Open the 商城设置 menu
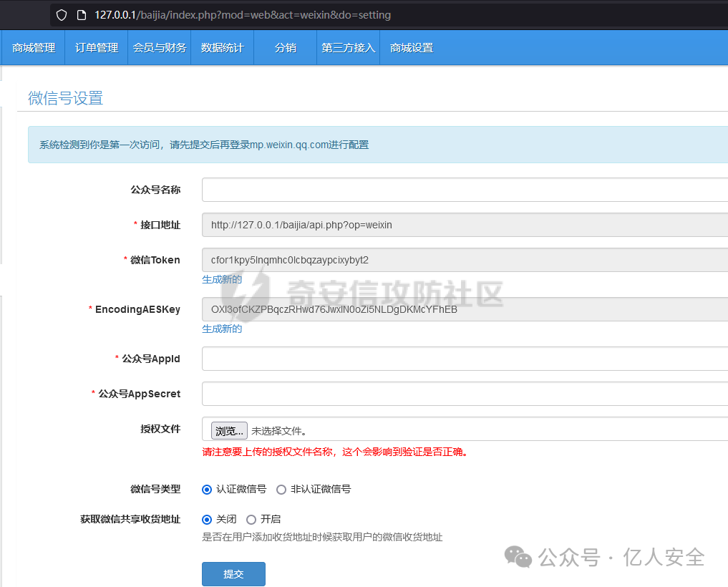 coord(412,48)
